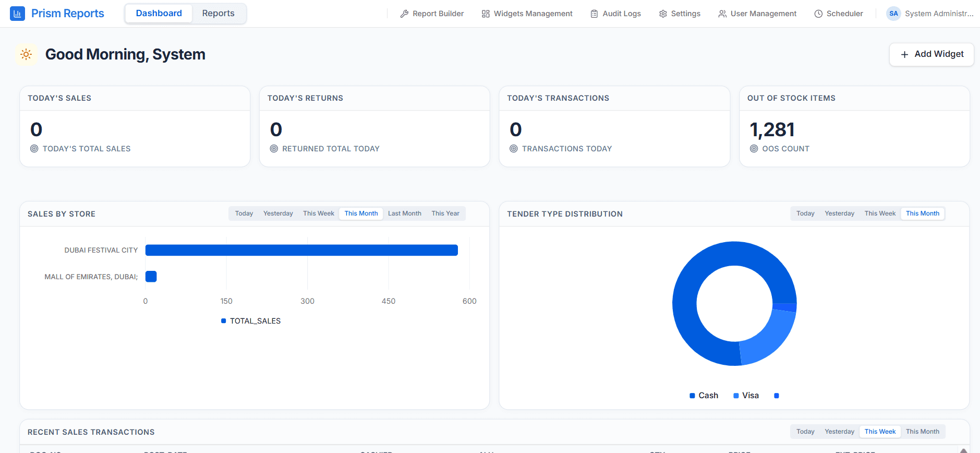Click the plus icon in Add Widget
The width and height of the screenshot is (980, 453).
(x=904, y=54)
